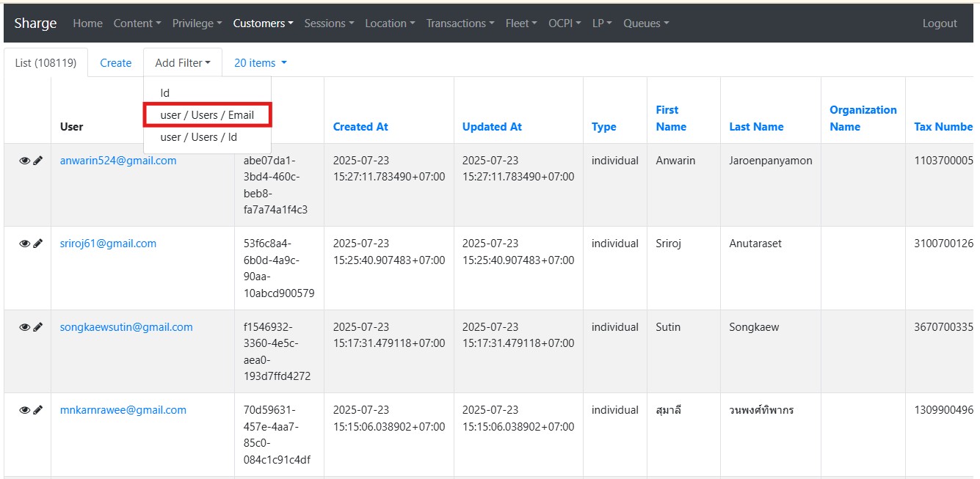Image resolution: width=980 pixels, height=479 pixels.
Task: Open the anwarin524@gmail.com user link
Action: click(118, 161)
